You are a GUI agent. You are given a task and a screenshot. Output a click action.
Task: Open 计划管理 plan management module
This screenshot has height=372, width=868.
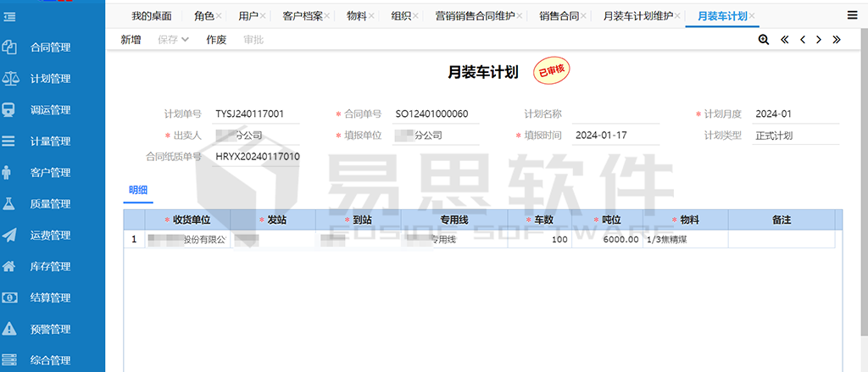pos(49,79)
